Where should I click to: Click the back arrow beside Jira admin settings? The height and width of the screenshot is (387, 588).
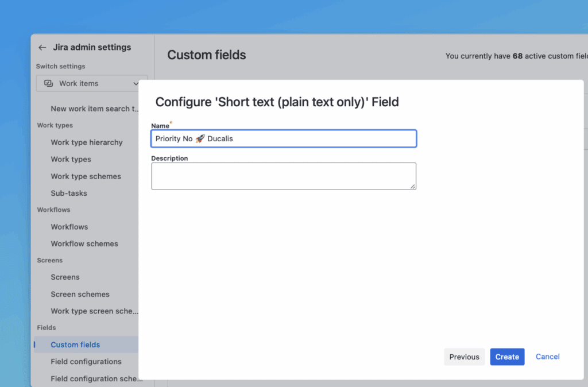42,48
